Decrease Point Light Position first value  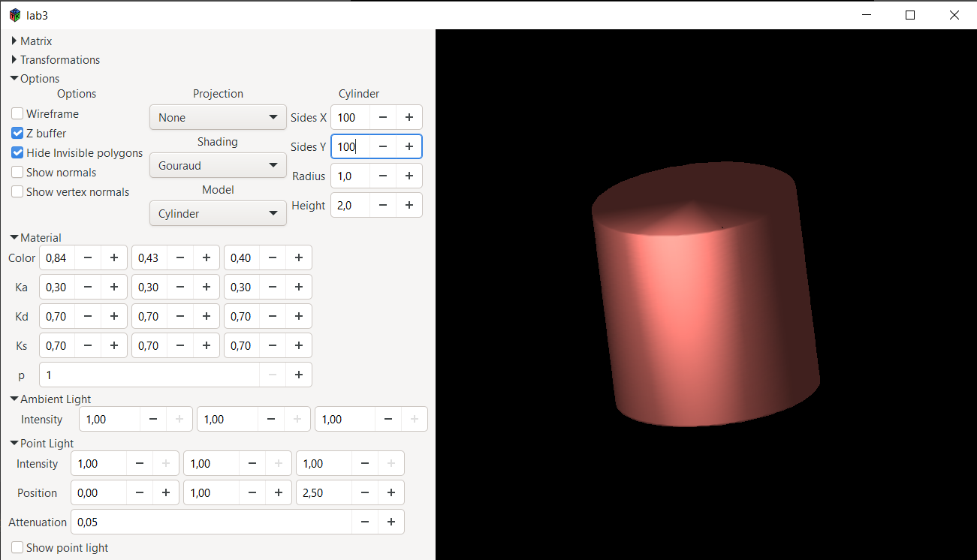pyautogui.click(x=140, y=492)
